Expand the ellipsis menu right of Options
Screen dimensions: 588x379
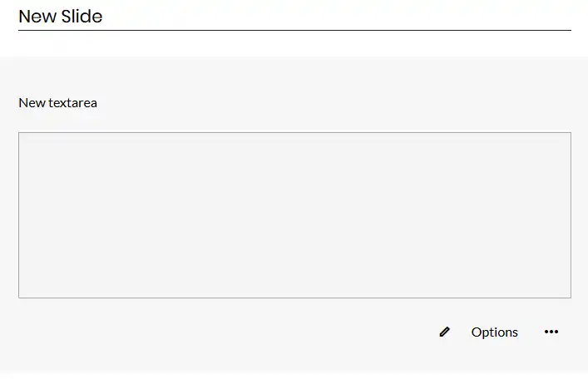551,332
